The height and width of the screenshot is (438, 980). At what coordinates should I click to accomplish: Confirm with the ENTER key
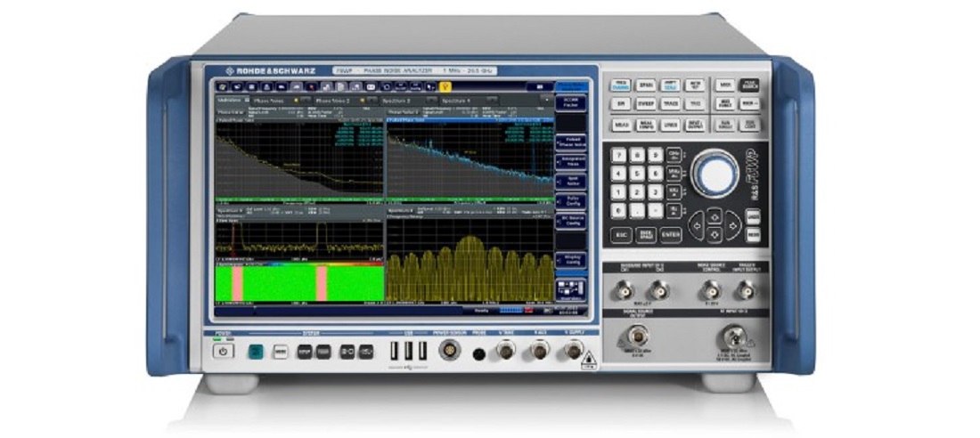(671, 235)
